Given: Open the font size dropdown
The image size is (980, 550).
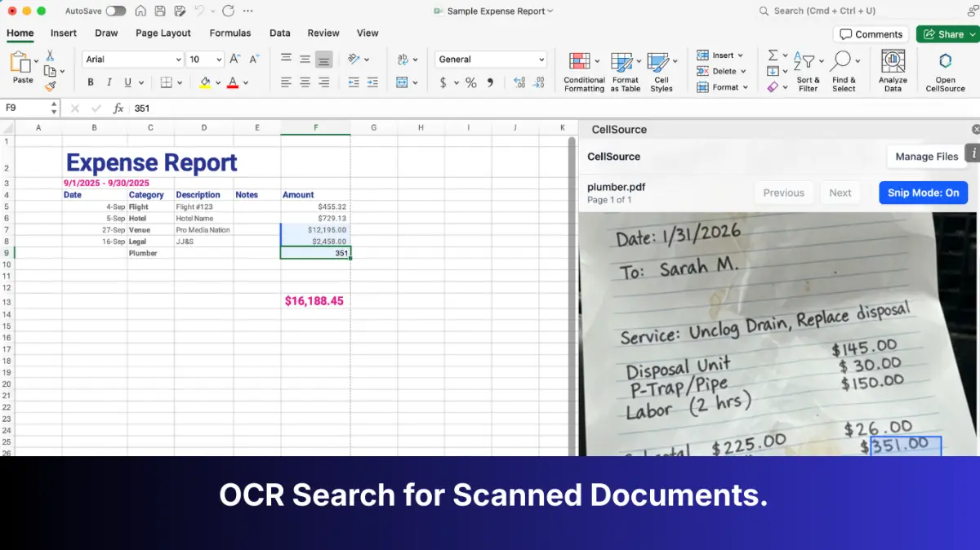Looking at the screenshot, I should pos(205,60).
